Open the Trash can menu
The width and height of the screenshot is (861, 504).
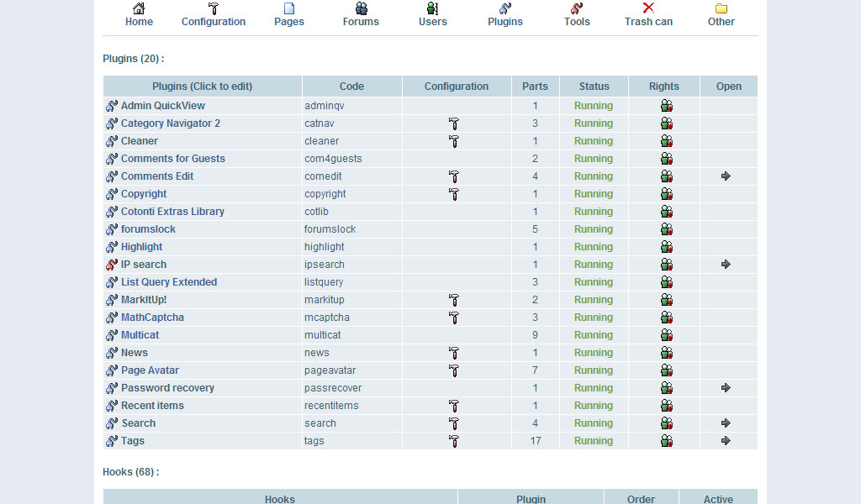coord(648,15)
